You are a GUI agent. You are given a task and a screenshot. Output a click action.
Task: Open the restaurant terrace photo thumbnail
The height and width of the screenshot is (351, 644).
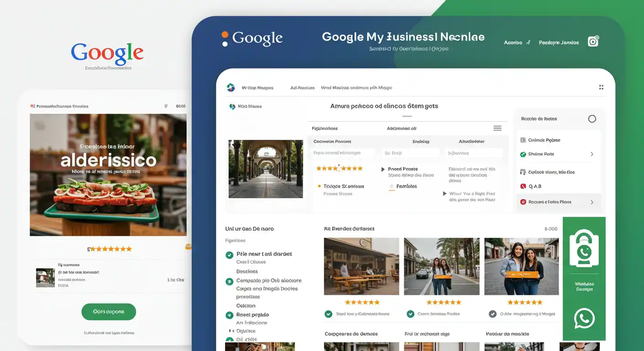coord(361,266)
